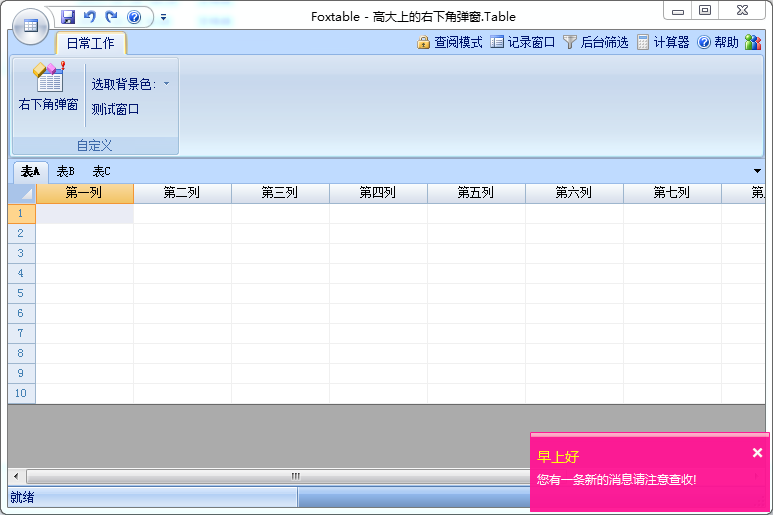The image size is (773, 515).
Task: Open the 记录窗口 record window
Action: [523, 42]
